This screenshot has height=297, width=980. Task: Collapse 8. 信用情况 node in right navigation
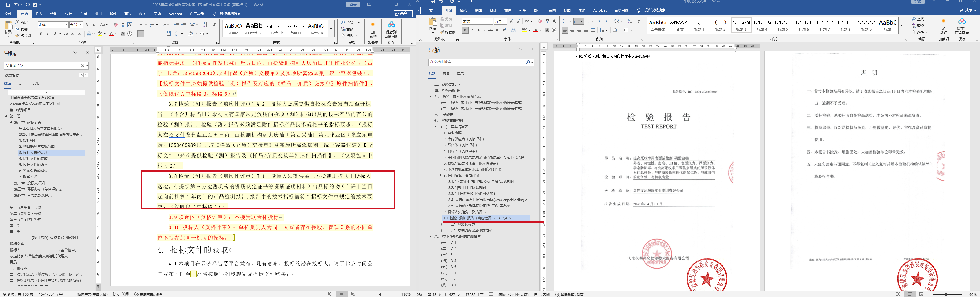pos(440,175)
